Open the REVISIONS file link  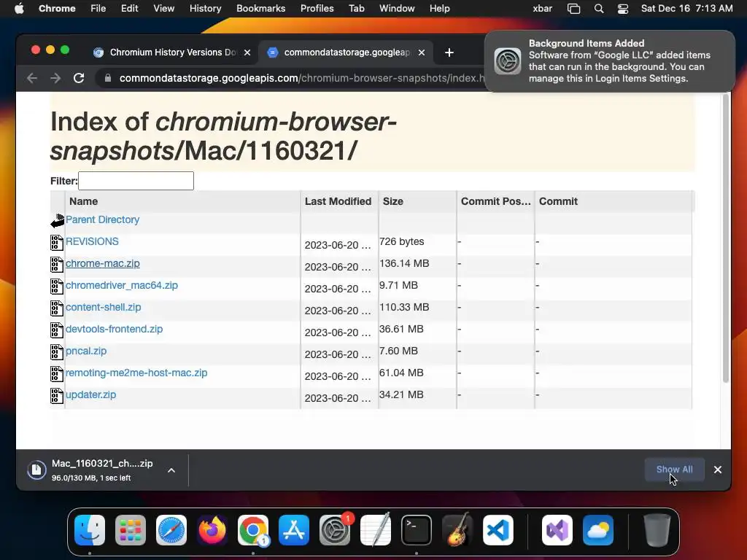tap(92, 241)
